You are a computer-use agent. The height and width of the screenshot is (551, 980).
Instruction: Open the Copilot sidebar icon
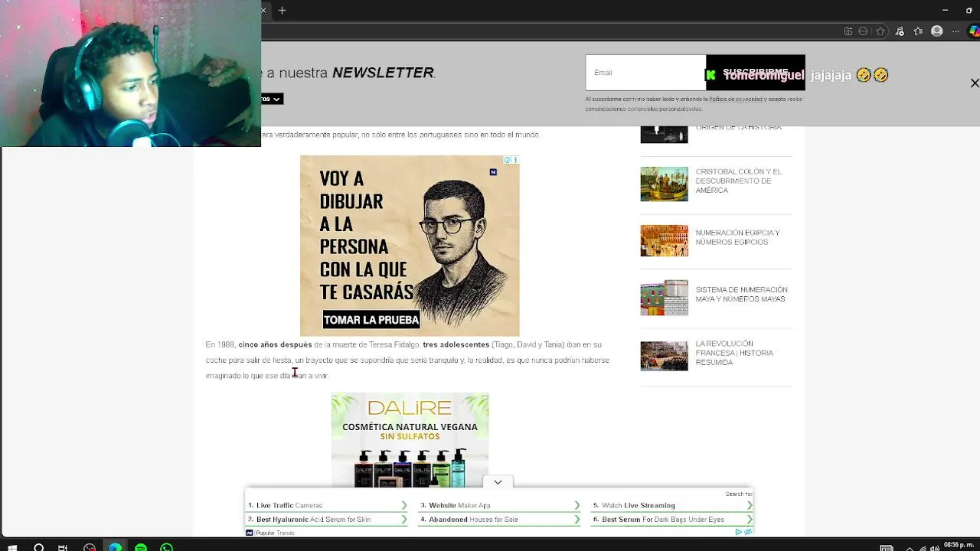click(x=974, y=31)
